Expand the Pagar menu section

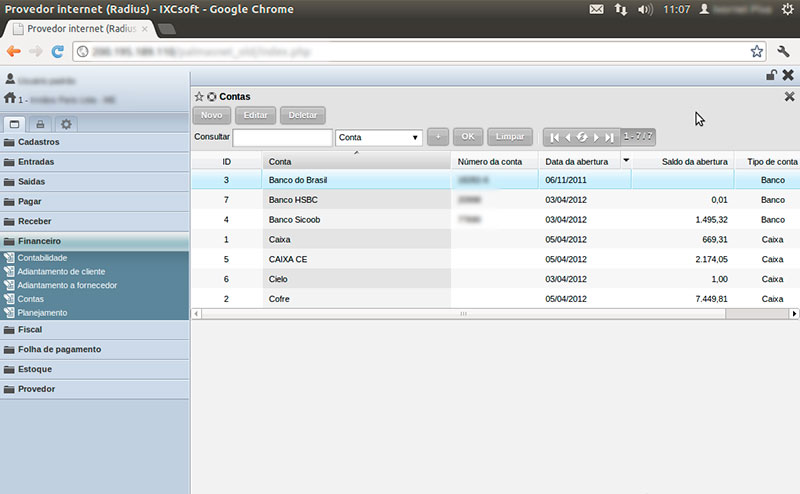coord(94,202)
